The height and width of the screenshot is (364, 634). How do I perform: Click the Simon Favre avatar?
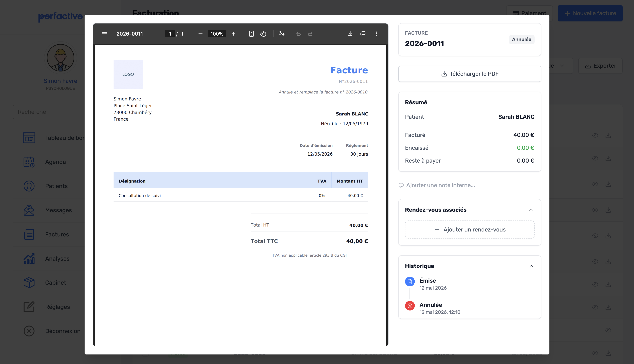pyautogui.click(x=60, y=58)
